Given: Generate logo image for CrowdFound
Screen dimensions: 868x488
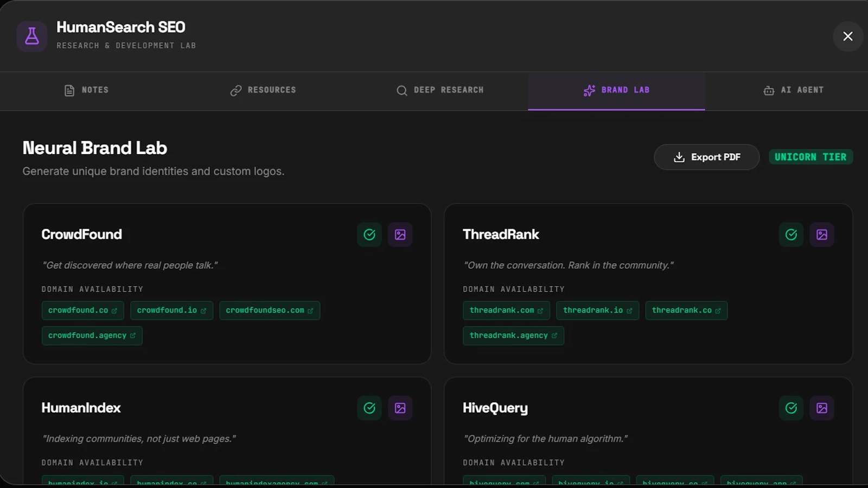Looking at the screenshot, I should click(x=400, y=235).
